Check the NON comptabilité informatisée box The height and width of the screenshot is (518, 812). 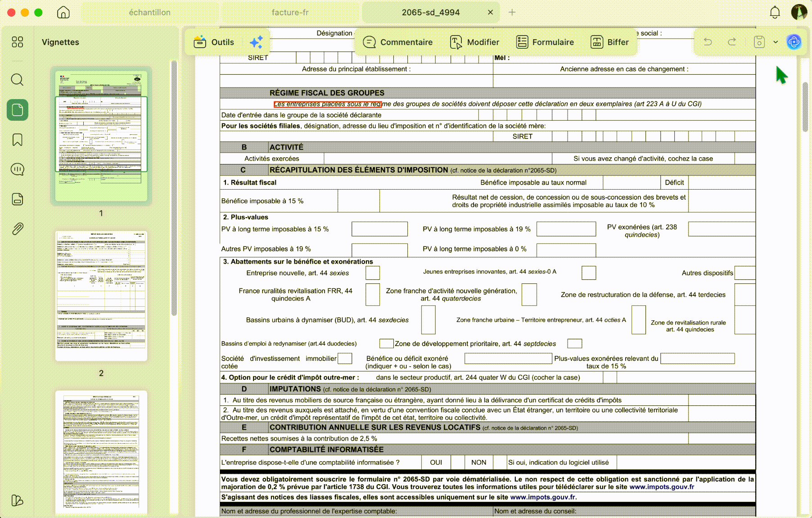tap(500, 463)
